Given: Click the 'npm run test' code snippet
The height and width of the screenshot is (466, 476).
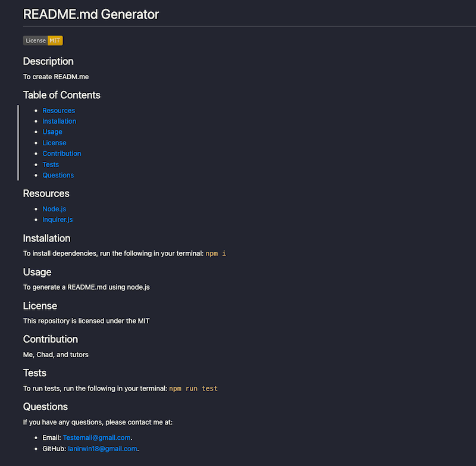Looking at the screenshot, I should click(193, 389).
